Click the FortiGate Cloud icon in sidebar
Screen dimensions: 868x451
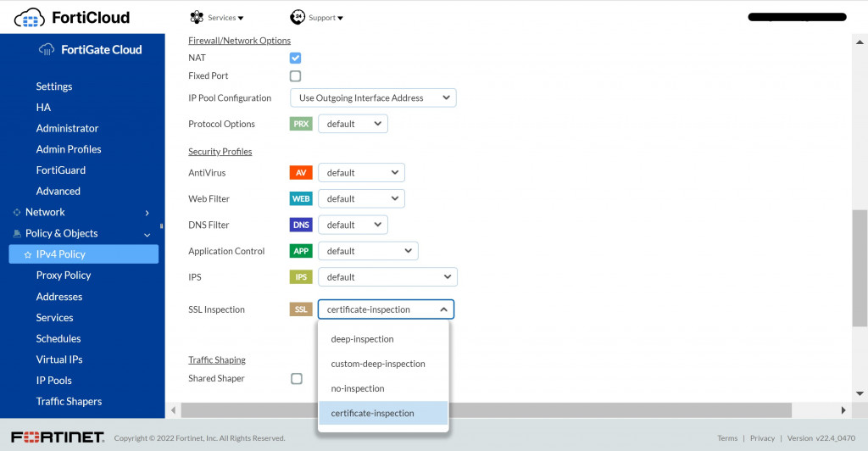click(47, 50)
